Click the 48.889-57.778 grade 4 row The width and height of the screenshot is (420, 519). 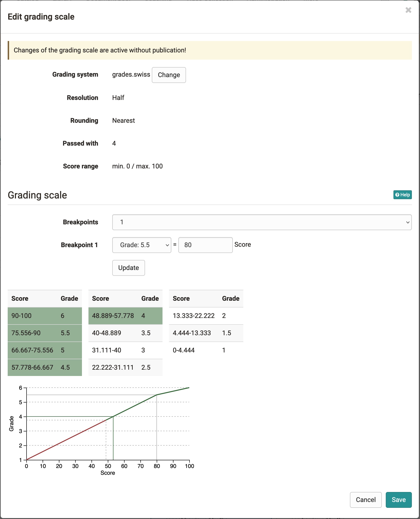click(x=125, y=316)
